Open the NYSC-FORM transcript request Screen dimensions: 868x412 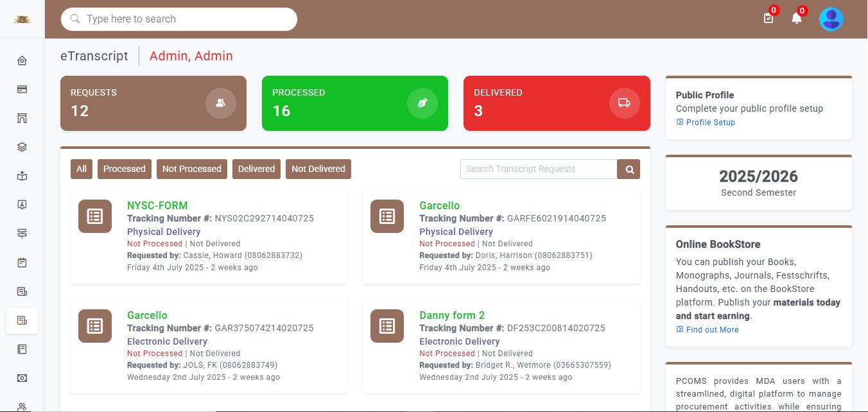(157, 206)
